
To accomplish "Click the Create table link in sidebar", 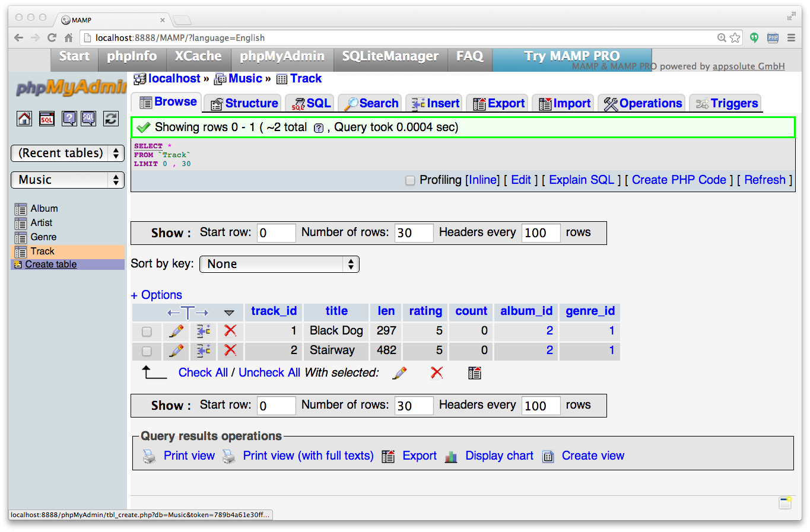I will pos(51,265).
